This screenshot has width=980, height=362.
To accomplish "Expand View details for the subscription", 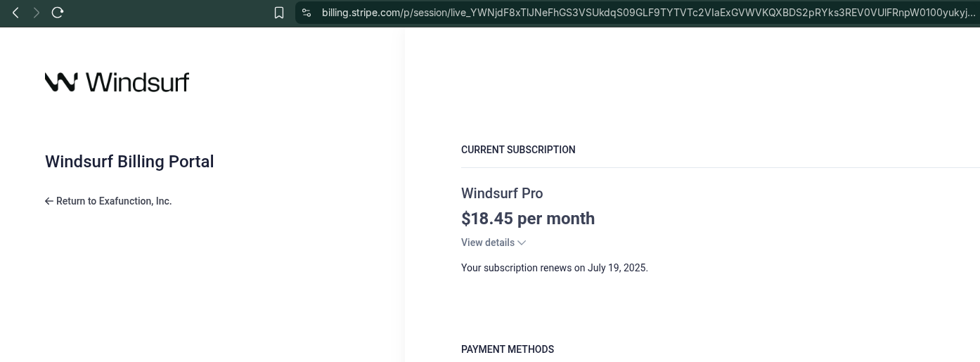I will [x=494, y=243].
